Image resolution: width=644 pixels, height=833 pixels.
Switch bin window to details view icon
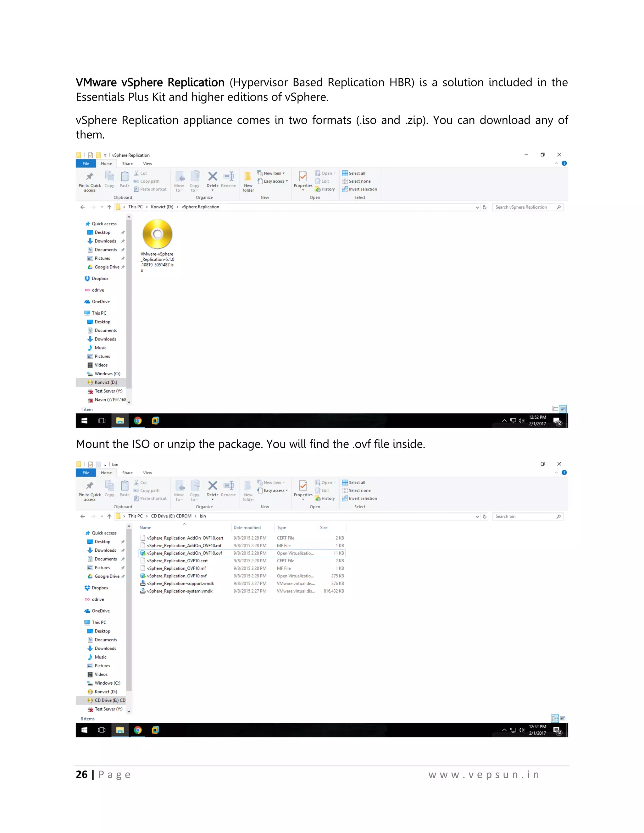point(555,718)
